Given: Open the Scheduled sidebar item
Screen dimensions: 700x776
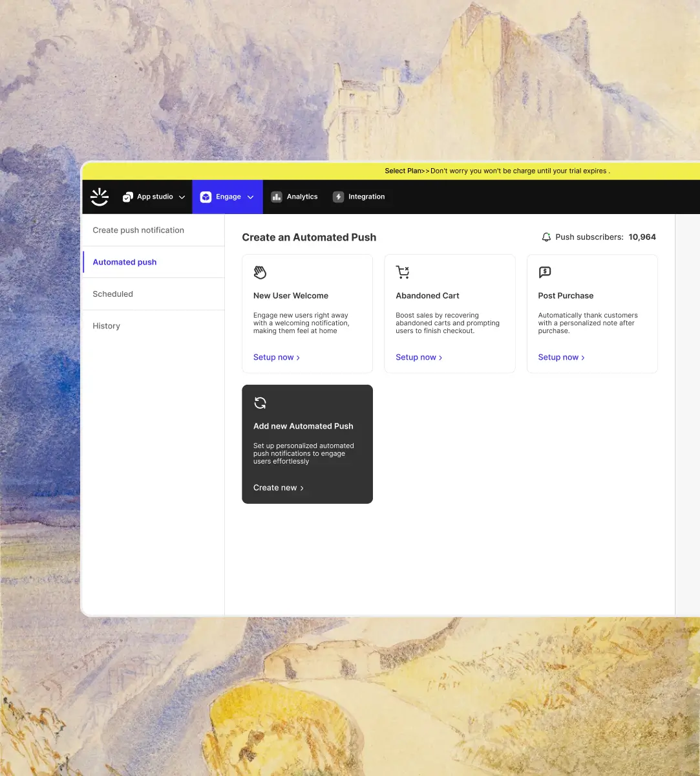Looking at the screenshot, I should pyautogui.click(x=153, y=294).
